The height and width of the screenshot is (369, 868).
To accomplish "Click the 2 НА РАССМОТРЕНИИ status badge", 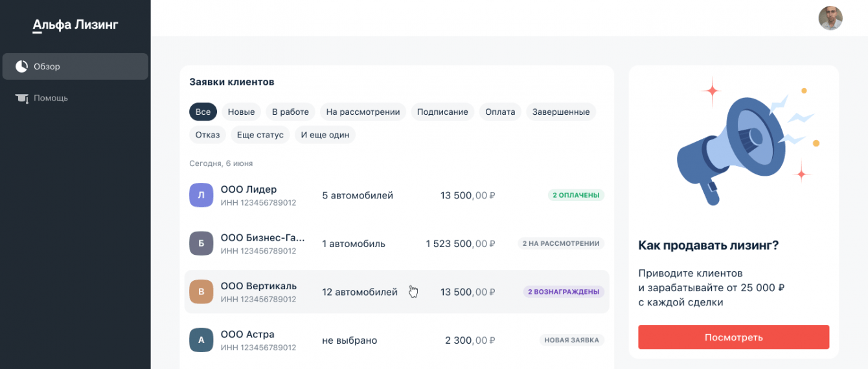I will point(561,244).
